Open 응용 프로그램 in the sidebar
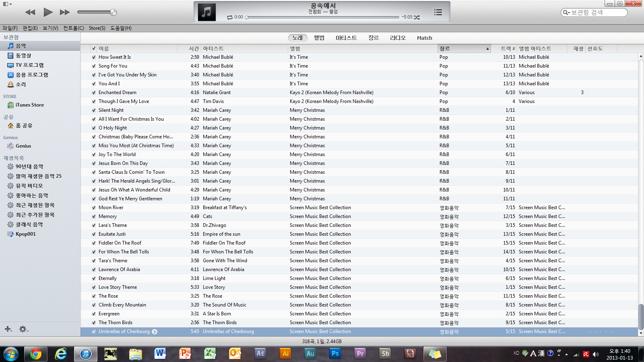 (40, 75)
